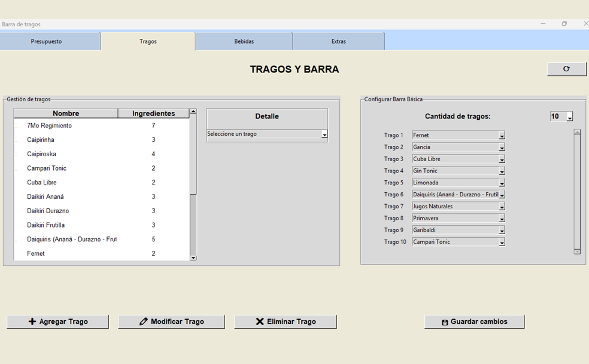
Task: Open the 'Seleccione un trago' dropdown
Action: pos(267,134)
